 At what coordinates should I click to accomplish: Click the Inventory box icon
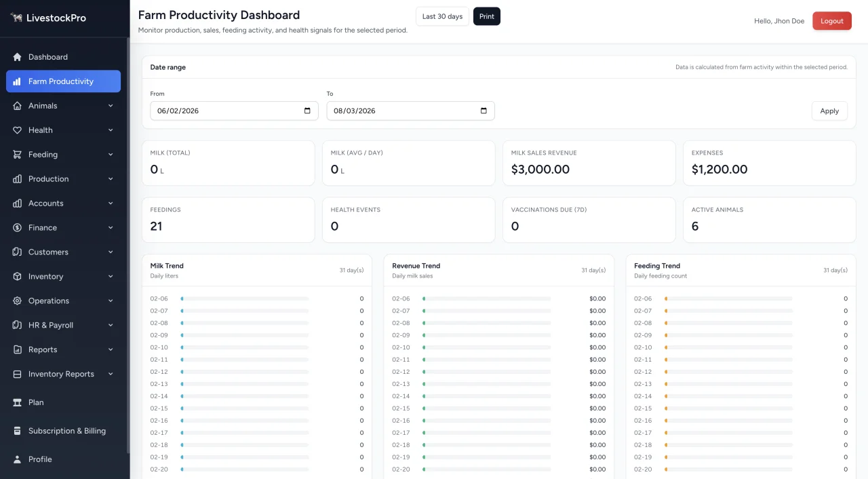coord(17,277)
